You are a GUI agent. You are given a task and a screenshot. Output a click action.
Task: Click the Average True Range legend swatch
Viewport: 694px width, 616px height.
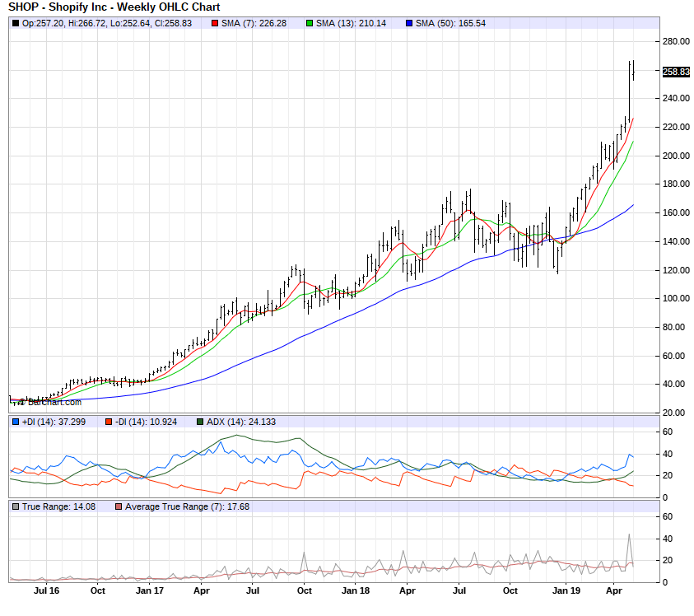point(119,506)
